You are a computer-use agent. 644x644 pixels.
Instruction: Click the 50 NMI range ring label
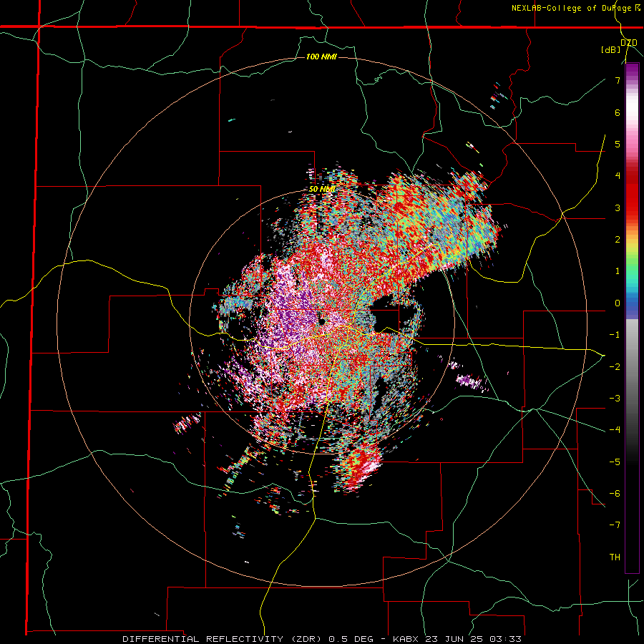pos(322,189)
